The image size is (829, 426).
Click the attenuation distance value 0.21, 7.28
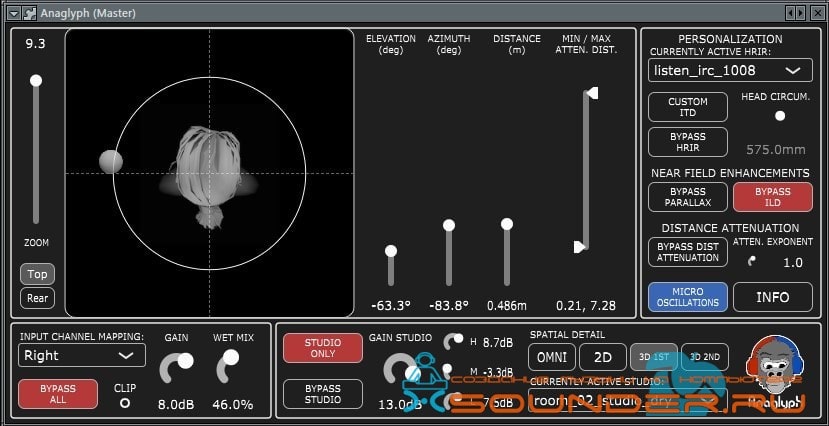click(585, 305)
